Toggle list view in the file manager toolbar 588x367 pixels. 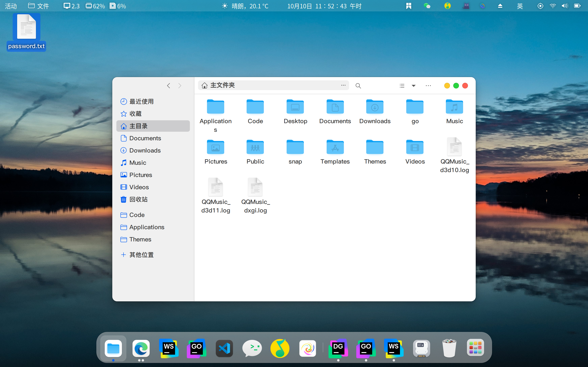click(x=402, y=86)
